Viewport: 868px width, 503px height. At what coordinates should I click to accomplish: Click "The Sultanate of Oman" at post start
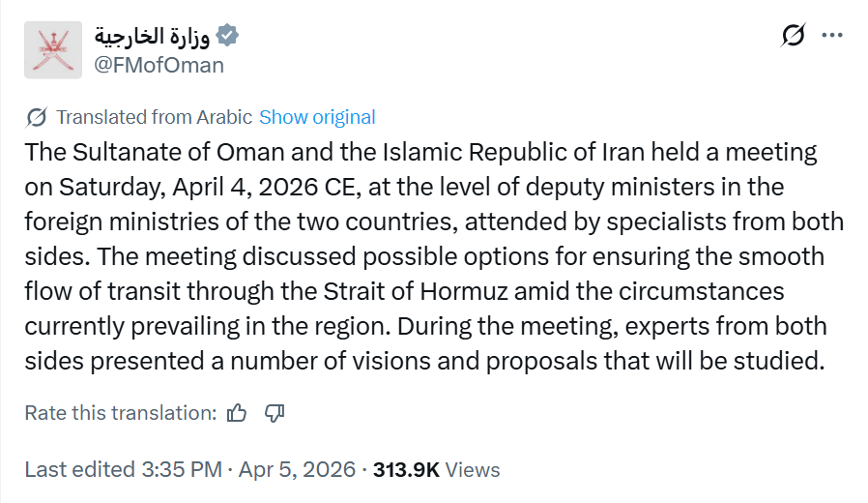click(130, 152)
